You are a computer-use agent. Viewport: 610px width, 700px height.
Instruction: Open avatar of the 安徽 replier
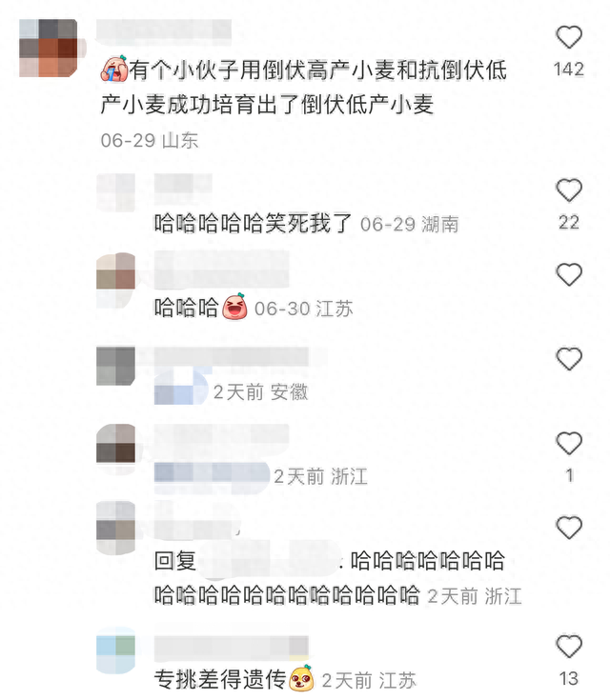pyautogui.click(x=115, y=366)
